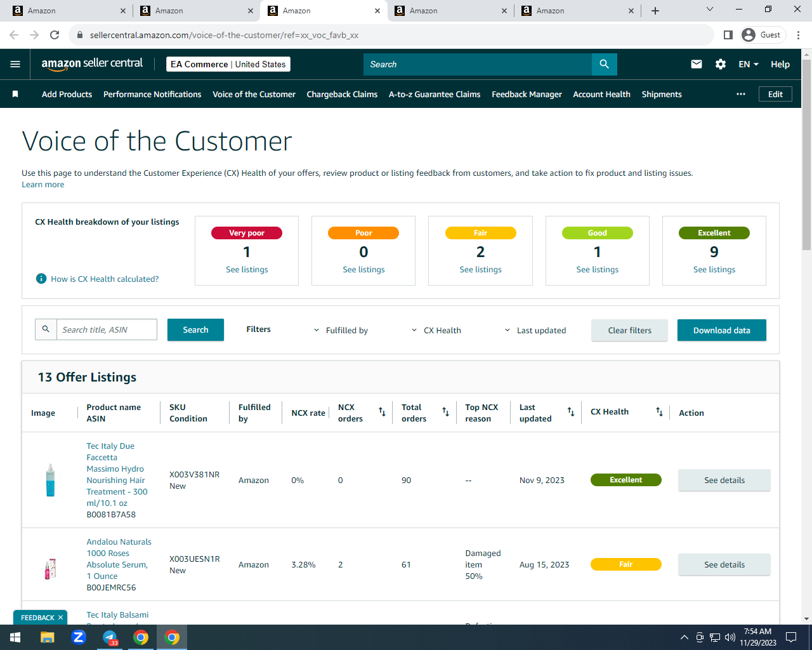Click the teal Search button
The image size is (812, 650).
(x=195, y=329)
